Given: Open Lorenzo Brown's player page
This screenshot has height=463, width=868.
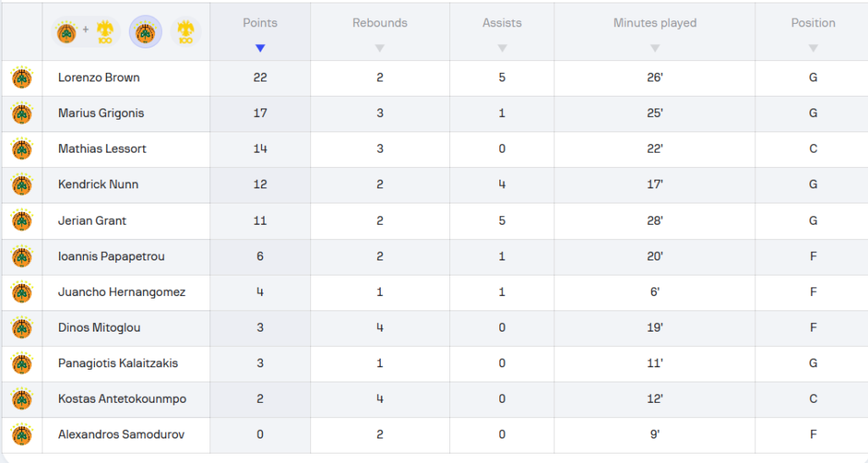Looking at the screenshot, I should pos(99,78).
